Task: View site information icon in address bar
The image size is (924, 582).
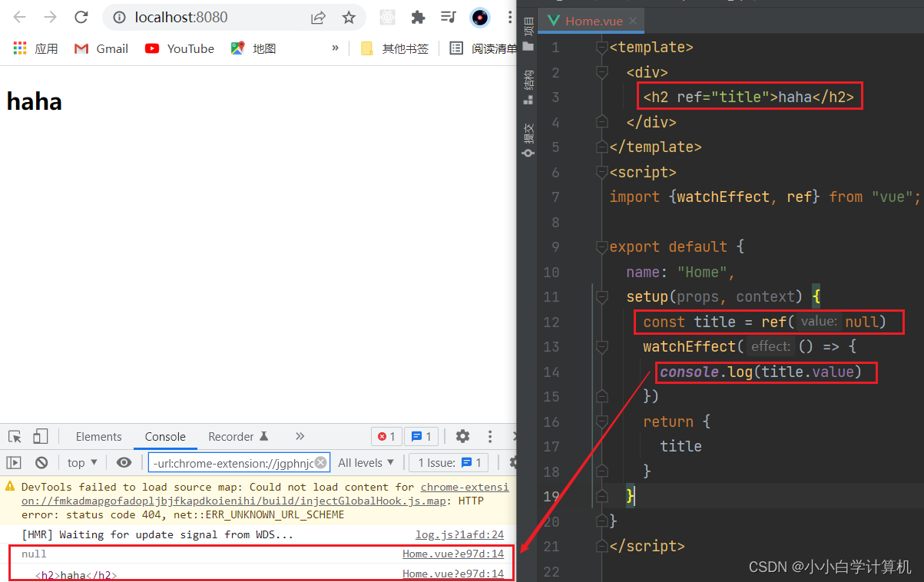Action: point(119,17)
